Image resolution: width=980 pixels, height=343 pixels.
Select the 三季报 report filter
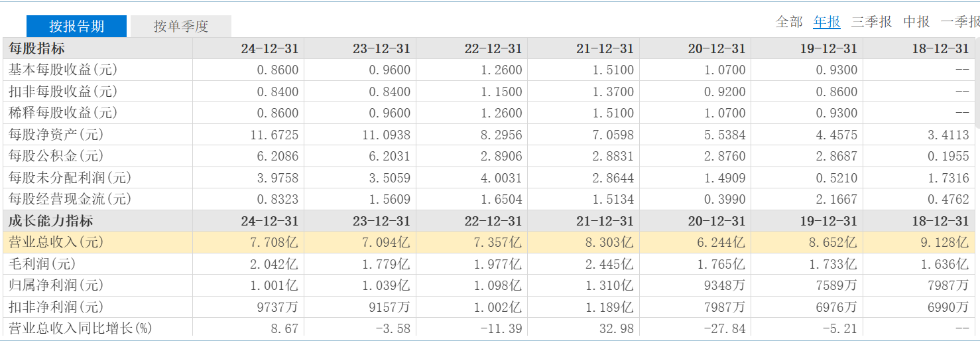tap(871, 22)
